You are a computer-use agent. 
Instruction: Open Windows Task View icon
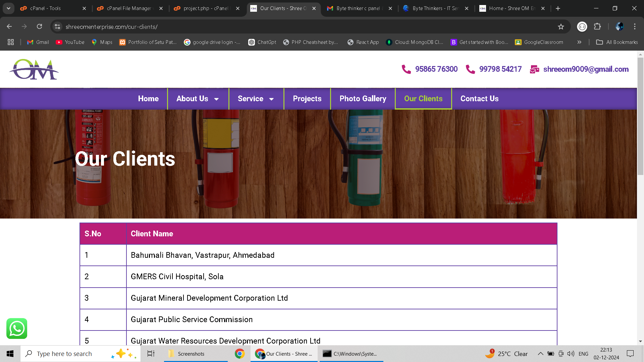tap(151, 354)
